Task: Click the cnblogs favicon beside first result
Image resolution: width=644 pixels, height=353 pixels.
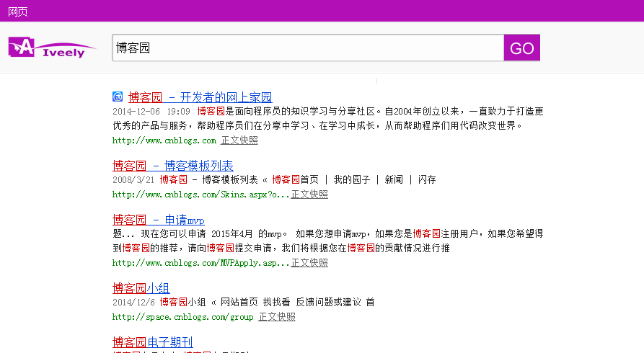Action: 118,97
